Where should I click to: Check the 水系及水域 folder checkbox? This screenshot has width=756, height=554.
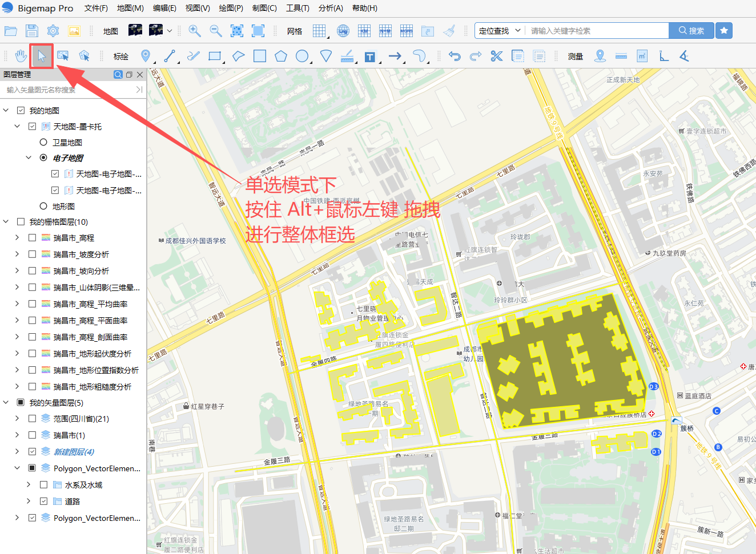click(x=44, y=484)
